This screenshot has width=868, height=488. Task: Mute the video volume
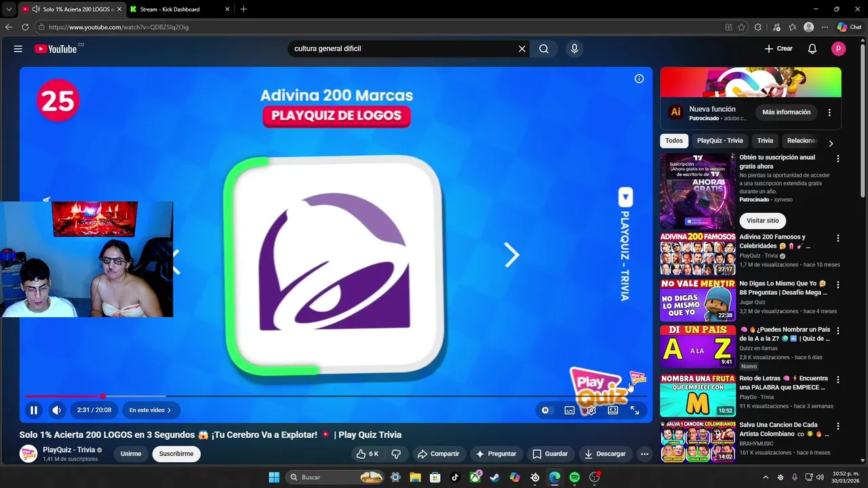(57, 410)
